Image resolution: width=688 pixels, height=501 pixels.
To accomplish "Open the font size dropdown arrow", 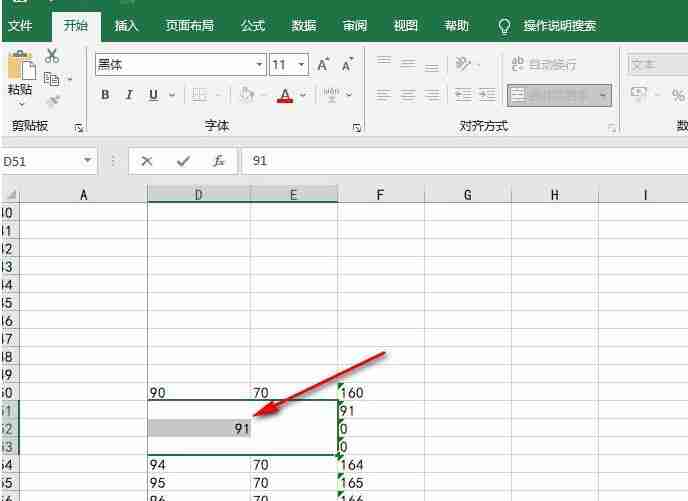I will 301,65.
